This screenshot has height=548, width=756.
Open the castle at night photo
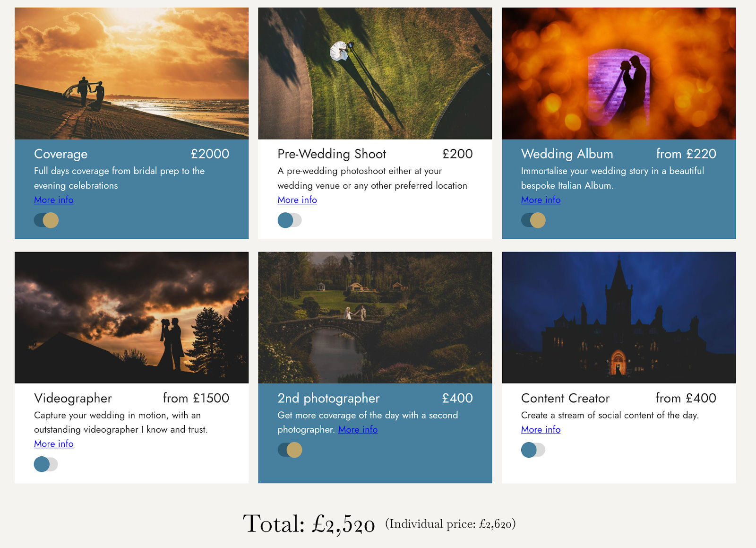point(619,317)
